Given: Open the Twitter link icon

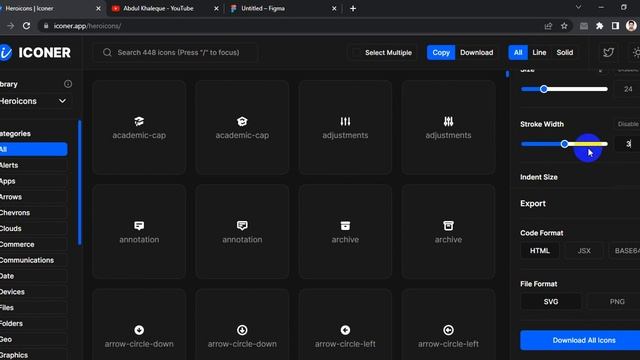Looking at the screenshot, I should coord(608,52).
